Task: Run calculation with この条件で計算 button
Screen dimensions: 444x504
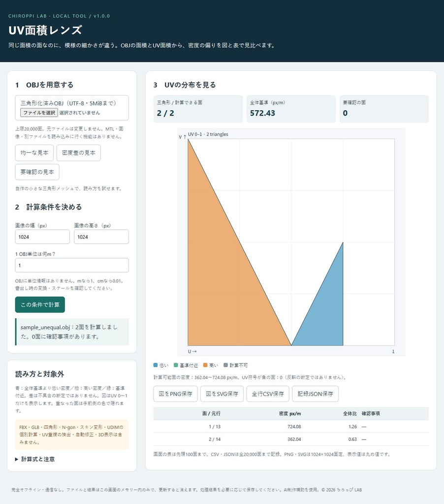Action: [40, 304]
